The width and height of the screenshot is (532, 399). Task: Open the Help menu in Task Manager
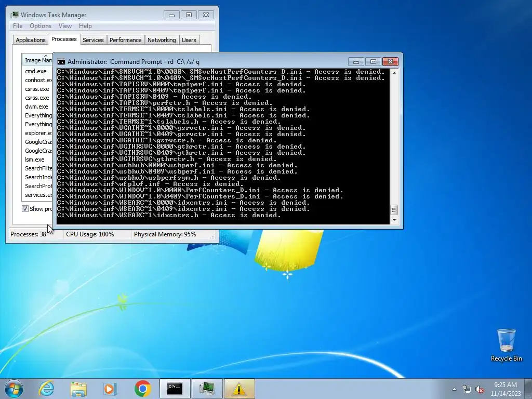tap(85, 26)
